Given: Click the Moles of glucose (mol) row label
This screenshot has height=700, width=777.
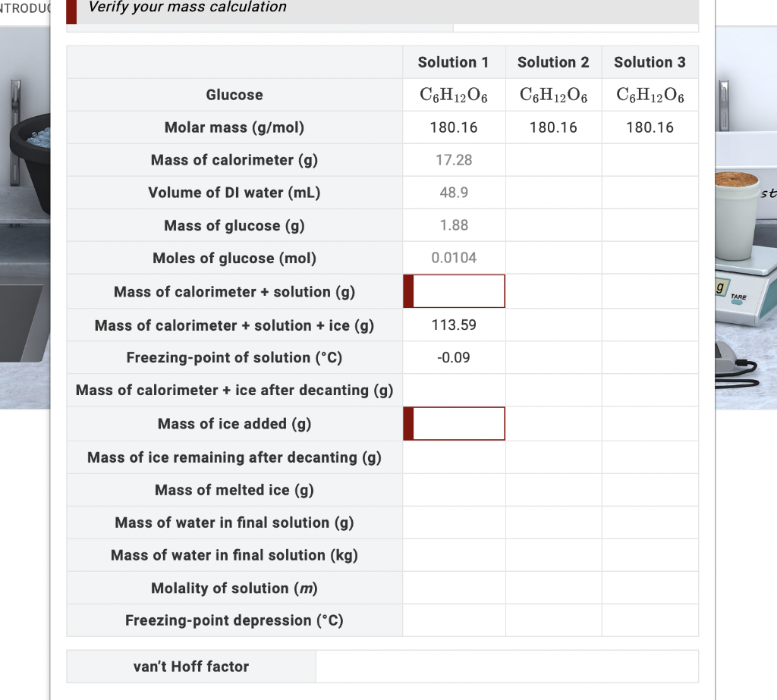Looking at the screenshot, I should click(234, 259).
